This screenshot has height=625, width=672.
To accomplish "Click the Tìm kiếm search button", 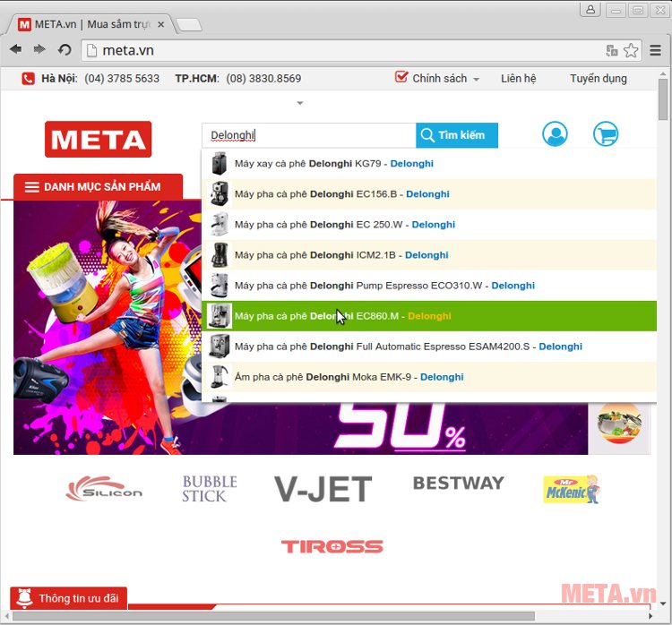I will [457, 135].
